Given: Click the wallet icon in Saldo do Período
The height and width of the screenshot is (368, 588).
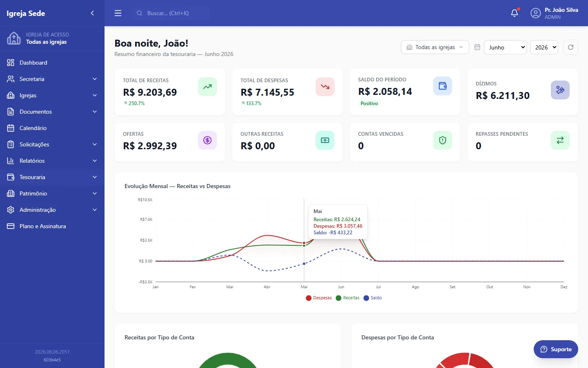Looking at the screenshot, I should coord(443,86).
